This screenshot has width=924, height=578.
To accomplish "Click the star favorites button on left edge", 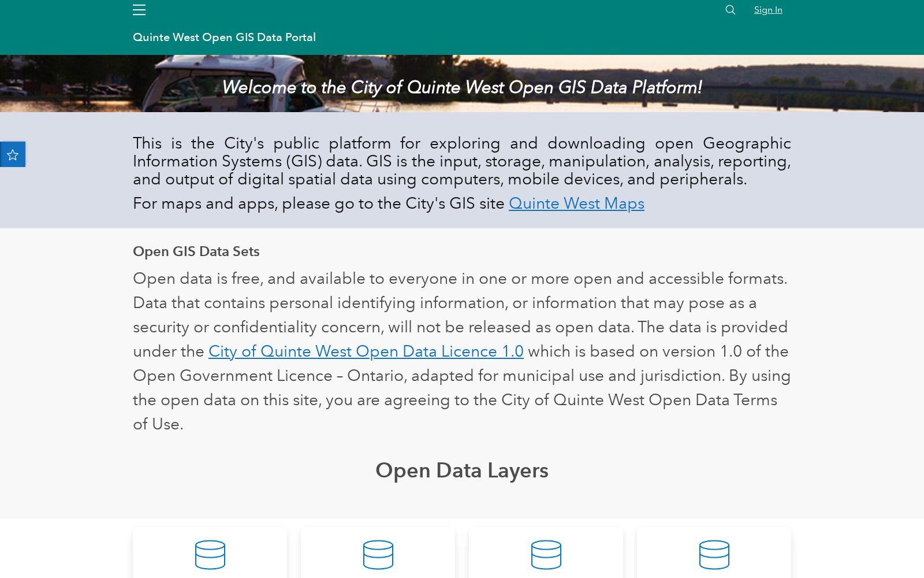I will click(x=13, y=154).
